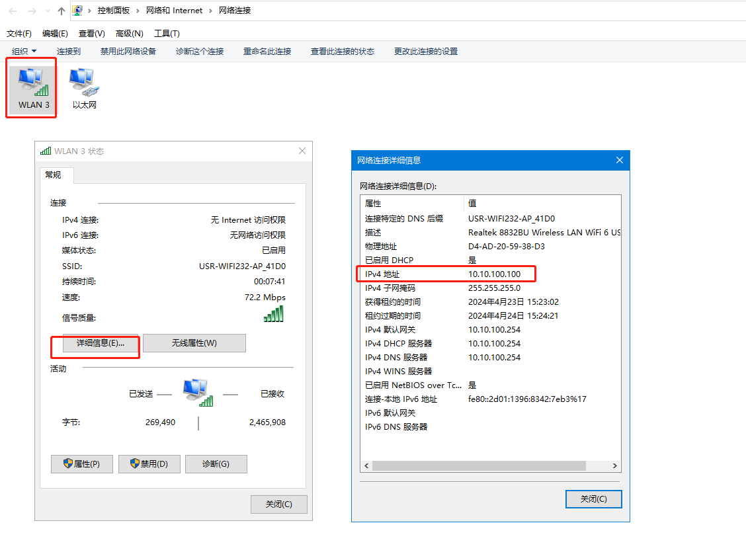746x560 pixels.
Task: Close the WLAN 3 状态 window with X
Action: [x=302, y=151]
